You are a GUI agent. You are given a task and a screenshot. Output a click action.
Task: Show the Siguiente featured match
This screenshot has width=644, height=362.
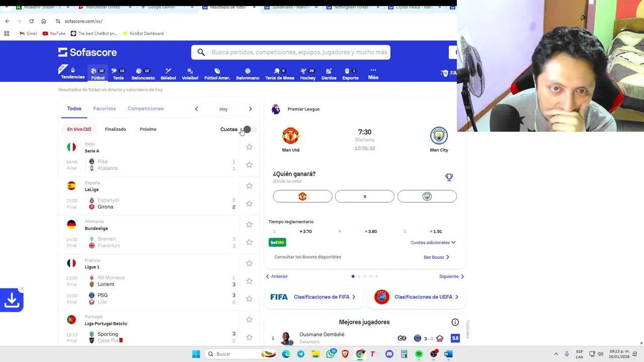451,277
